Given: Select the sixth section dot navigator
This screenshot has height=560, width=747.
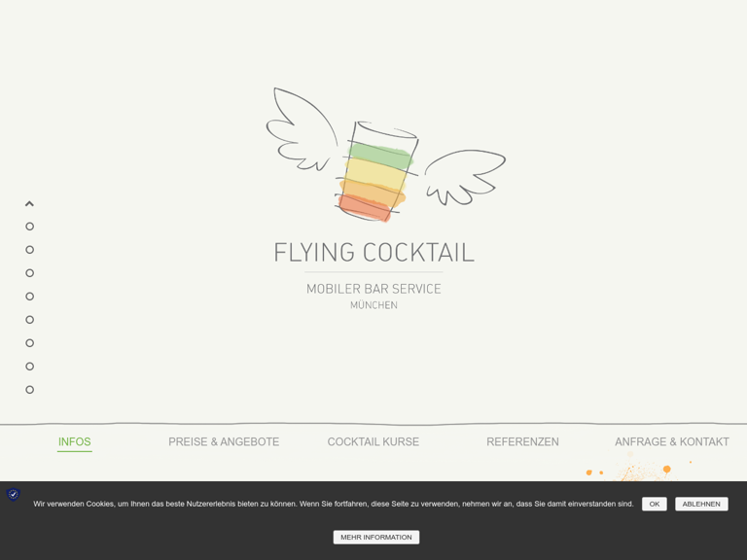Looking at the screenshot, I should pos(29,343).
